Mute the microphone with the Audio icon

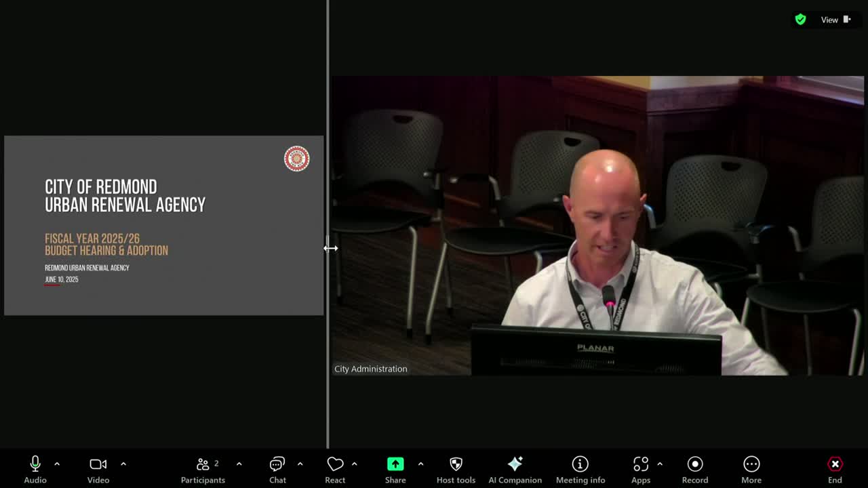(35, 464)
